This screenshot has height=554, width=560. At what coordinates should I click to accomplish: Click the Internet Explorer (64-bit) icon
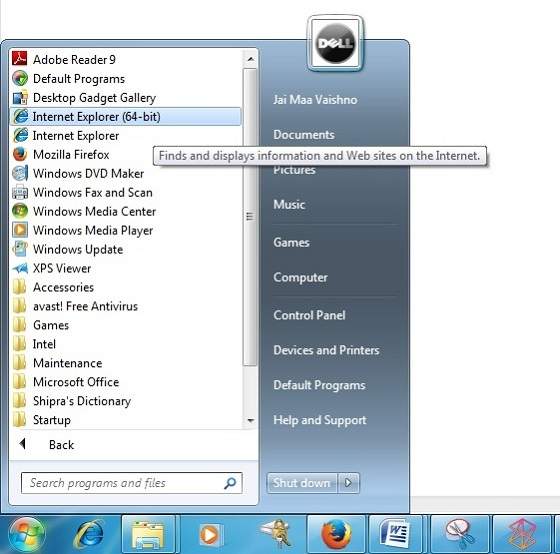tap(20, 116)
